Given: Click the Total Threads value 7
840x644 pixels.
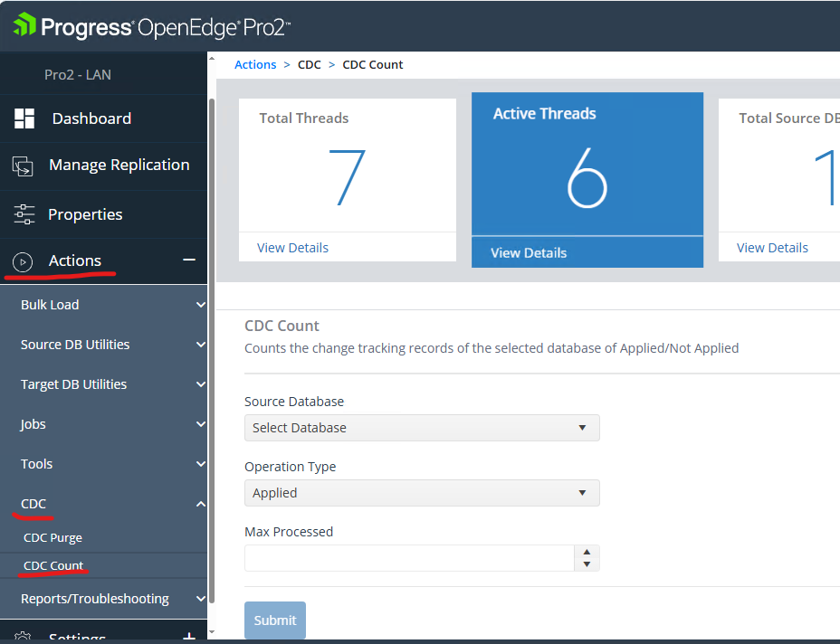Looking at the screenshot, I should pyautogui.click(x=347, y=177).
